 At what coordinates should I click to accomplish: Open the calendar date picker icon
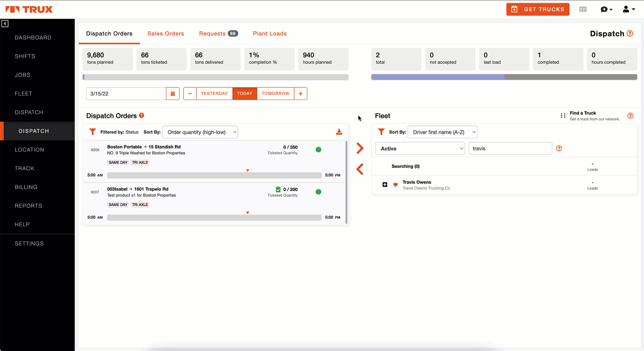tap(173, 94)
